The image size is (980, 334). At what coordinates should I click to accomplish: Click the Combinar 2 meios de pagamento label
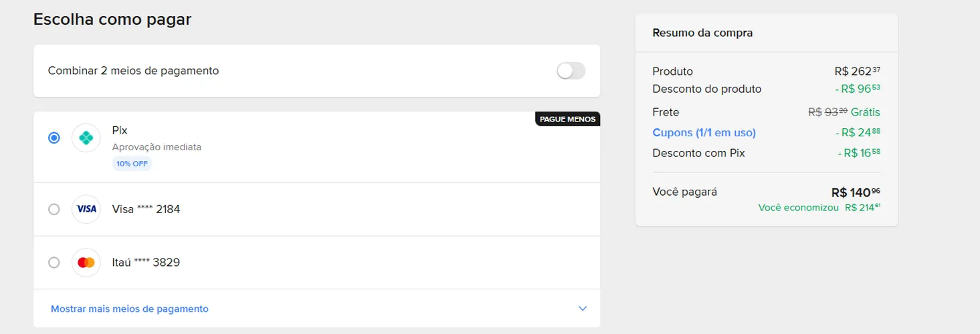click(133, 71)
